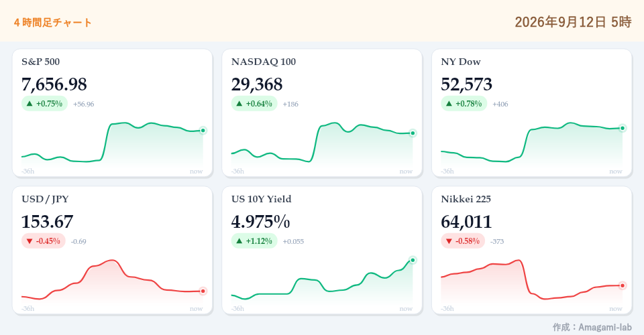Click the USD/JPY value 153.67
The height and width of the screenshot is (335, 644).
point(47,222)
